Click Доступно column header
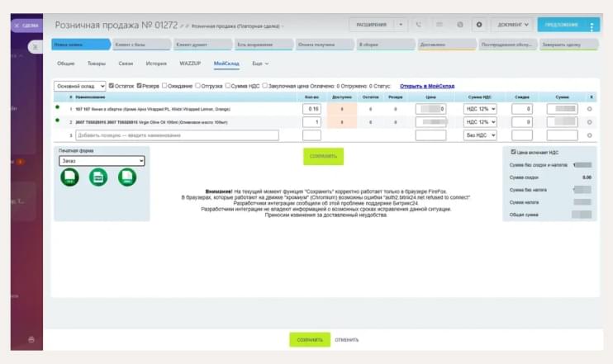Viewport: 613px width, 364px height. (342, 97)
